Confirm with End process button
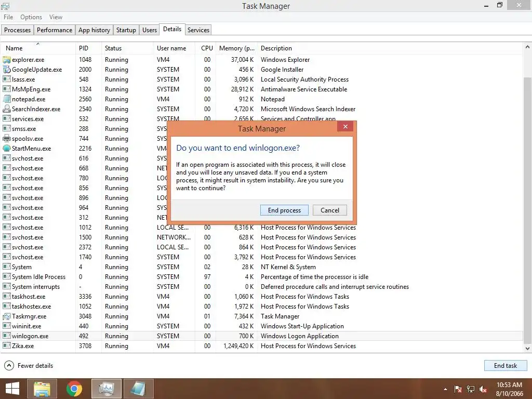532x399 pixels. pyautogui.click(x=284, y=210)
